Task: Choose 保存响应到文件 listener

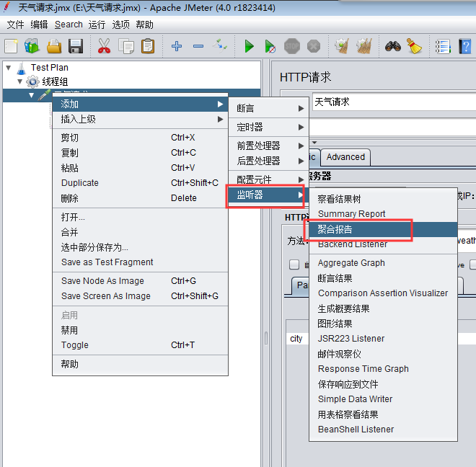Action: (383, 384)
